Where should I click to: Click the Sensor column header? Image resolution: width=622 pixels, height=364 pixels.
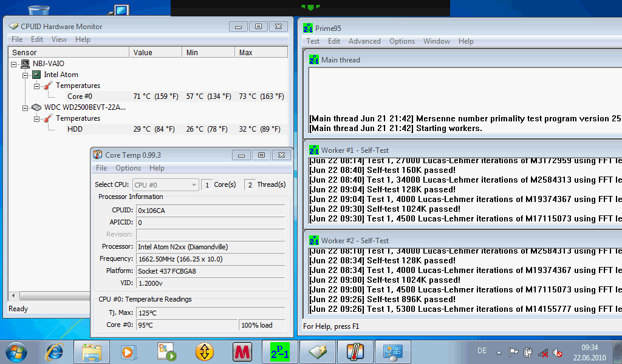(x=69, y=52)
